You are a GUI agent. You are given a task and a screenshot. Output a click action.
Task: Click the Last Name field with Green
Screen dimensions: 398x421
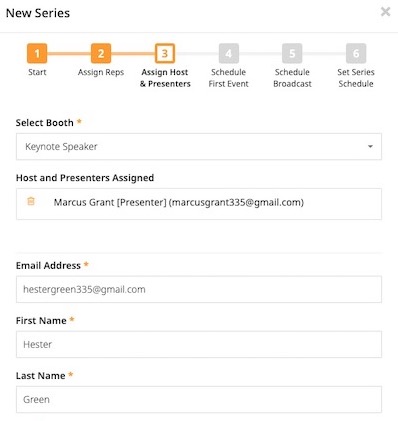point(199,399)
